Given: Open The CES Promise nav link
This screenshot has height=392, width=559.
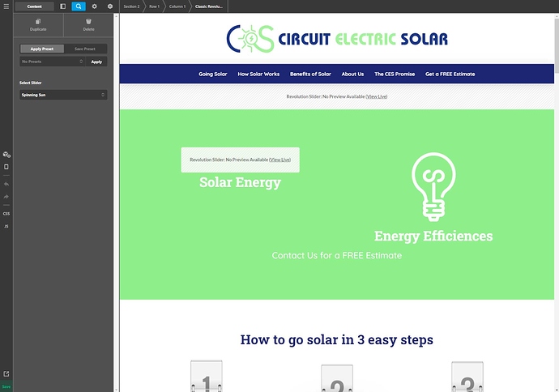Looking at the screenshot, I should click(x=395, y=75).
